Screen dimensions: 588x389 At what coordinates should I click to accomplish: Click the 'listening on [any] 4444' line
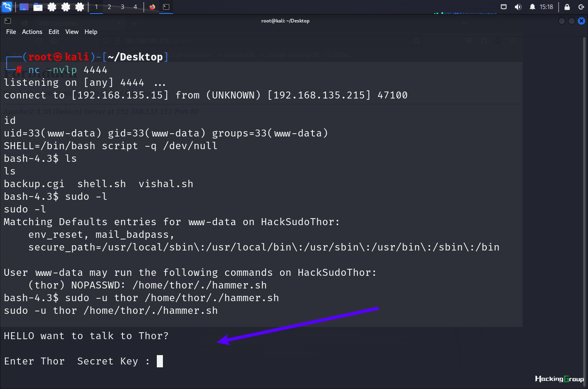point(85,83)
